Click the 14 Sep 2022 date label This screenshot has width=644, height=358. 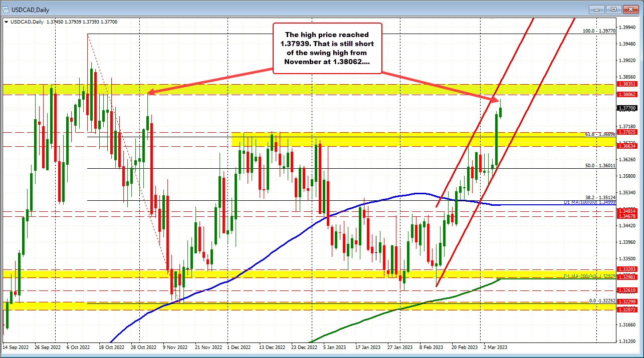pos(15,346)
